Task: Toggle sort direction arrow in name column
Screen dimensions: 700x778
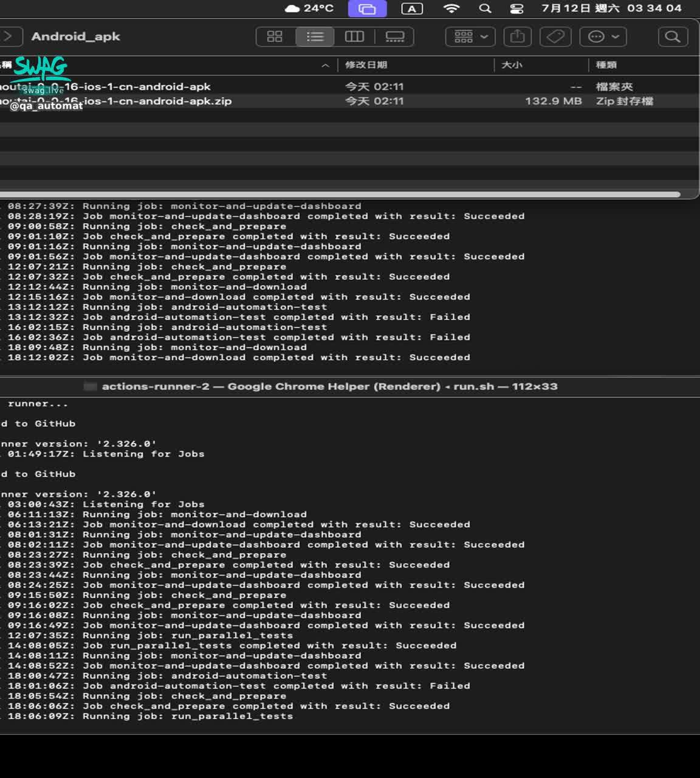Action: click(x=325, y=65)
